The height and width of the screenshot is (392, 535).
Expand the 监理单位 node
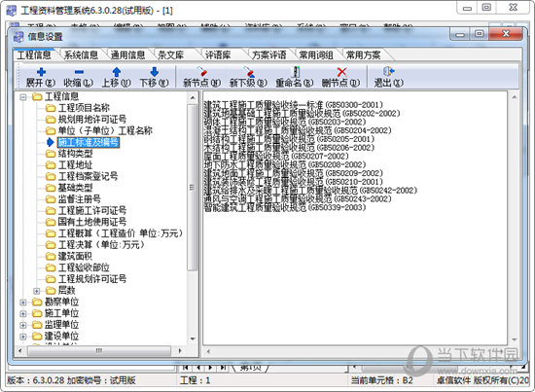(x=23, y=325)
